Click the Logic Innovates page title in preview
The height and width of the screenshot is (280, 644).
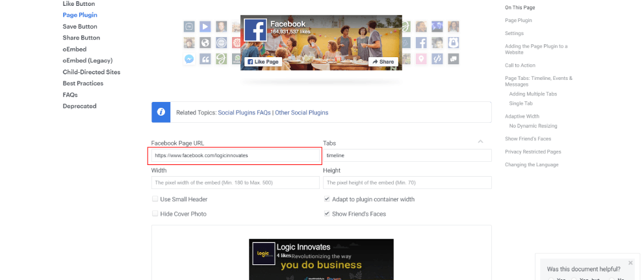303,247
